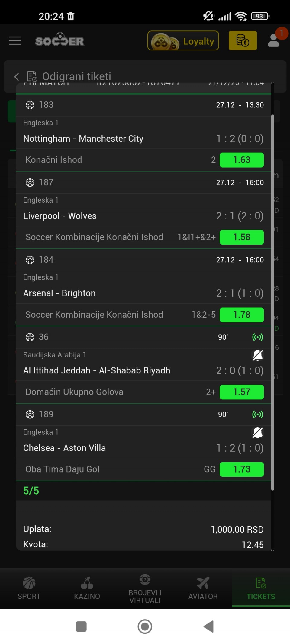Viewport: 290px width, 644px height.
Task: Open the coins deposit icon
Action: click(x=243, y=41)
